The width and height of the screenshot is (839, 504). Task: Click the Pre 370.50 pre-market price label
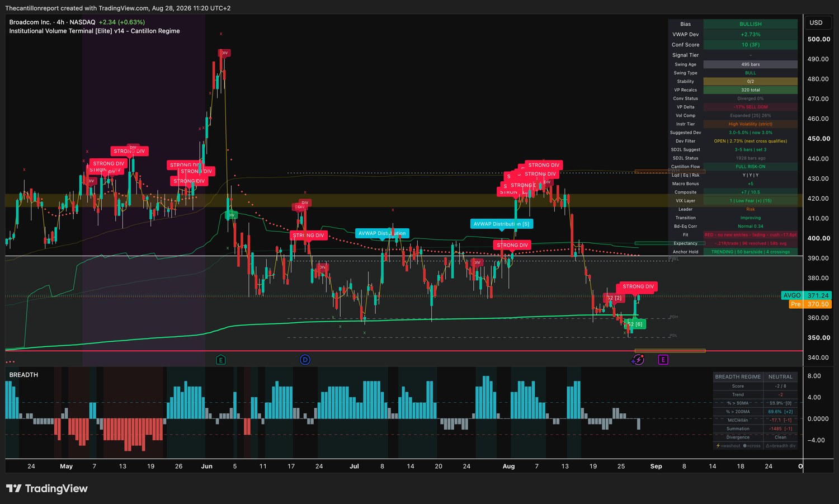(810, 304)
